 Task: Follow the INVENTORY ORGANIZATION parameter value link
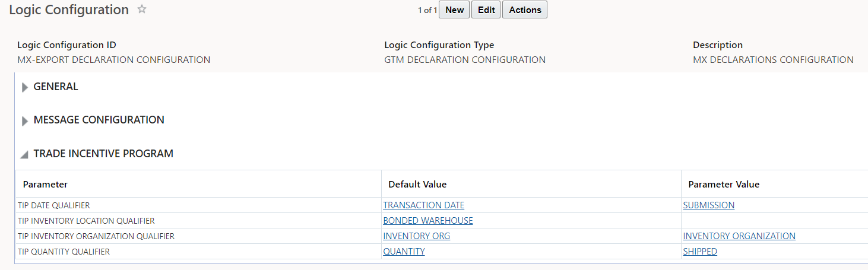(x=739, y=236)
